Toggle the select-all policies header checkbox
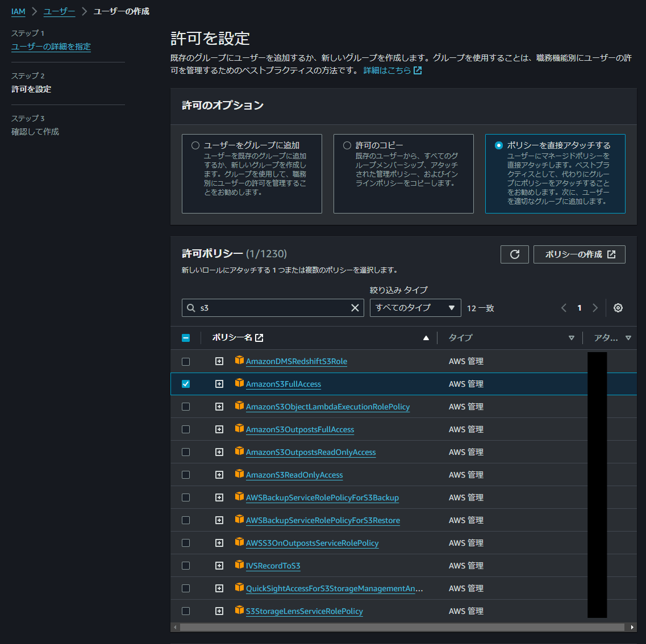 pos(186,338)
